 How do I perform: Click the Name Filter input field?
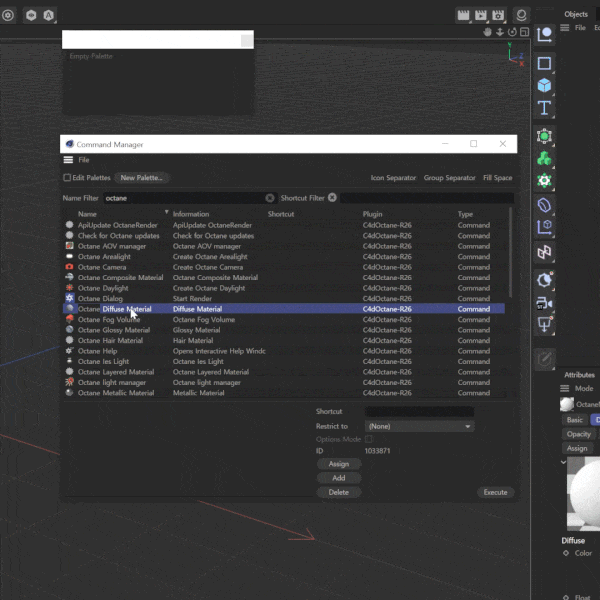[x=184, y=198]
